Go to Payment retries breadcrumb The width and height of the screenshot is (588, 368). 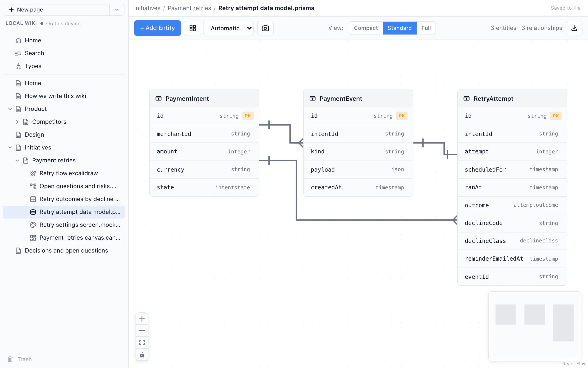tap(189, 8)
